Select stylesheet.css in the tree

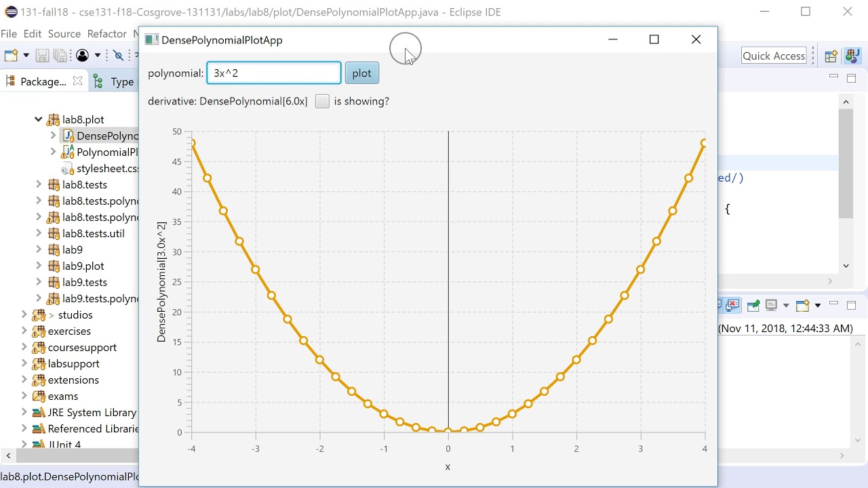pos(107,168)
